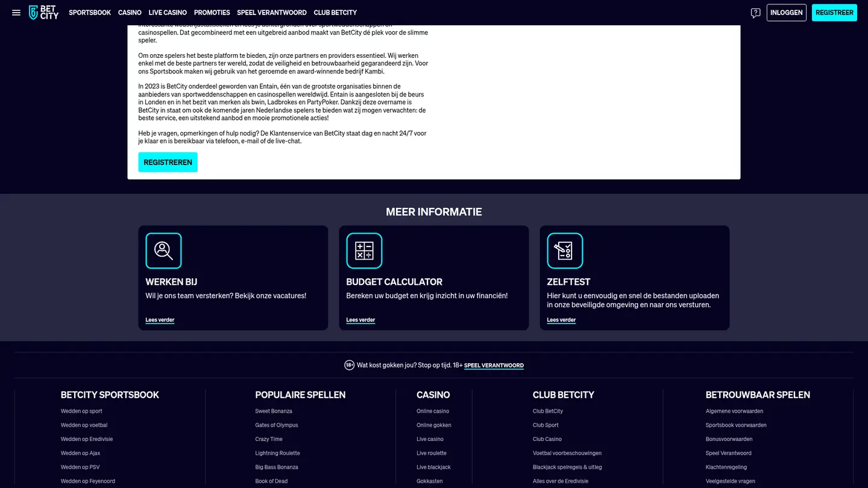Click the Werken Bij card title
This screenshot has width=868, height=488.
[171, 282]
